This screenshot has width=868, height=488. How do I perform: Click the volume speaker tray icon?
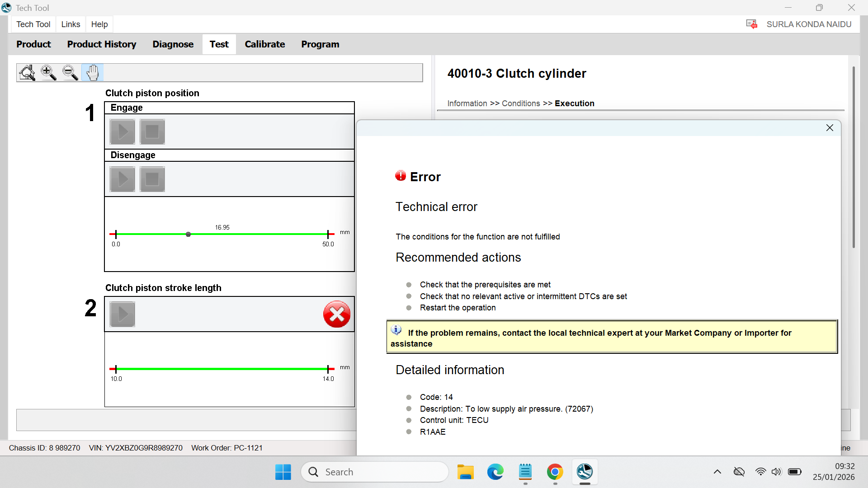pyautogui.click(x=777, y=472)
